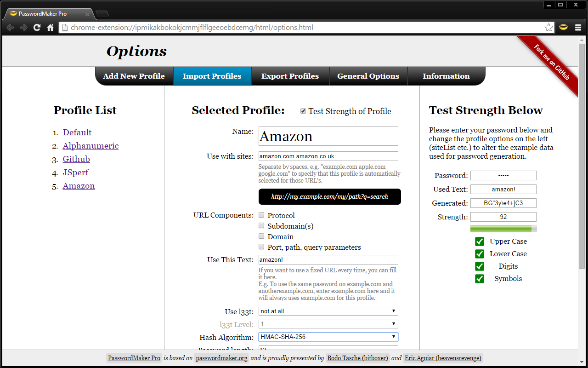Image resolution: width=588 pixels, height=368 pixels.
Task: Reload the page with the refresh icon
Action: [37, 28]
